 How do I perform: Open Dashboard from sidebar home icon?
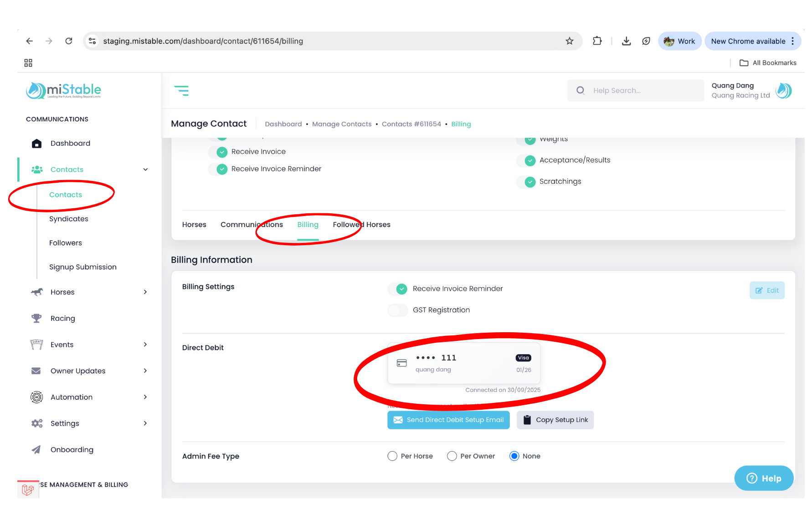coord(37,144)
